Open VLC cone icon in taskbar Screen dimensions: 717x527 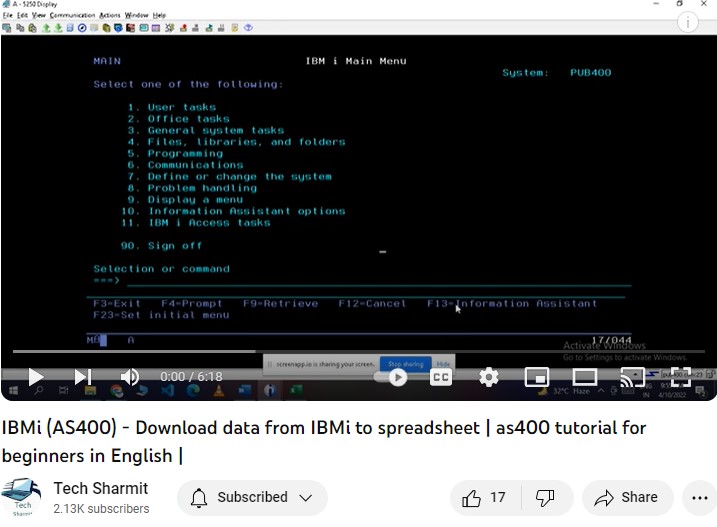tap(219, 391)
